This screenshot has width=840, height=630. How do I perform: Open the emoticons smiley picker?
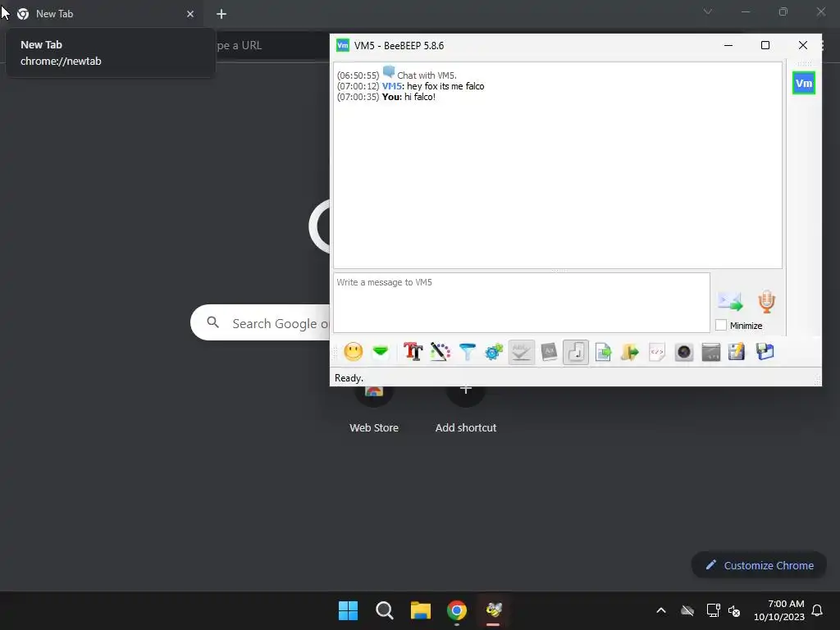[353, 352]
